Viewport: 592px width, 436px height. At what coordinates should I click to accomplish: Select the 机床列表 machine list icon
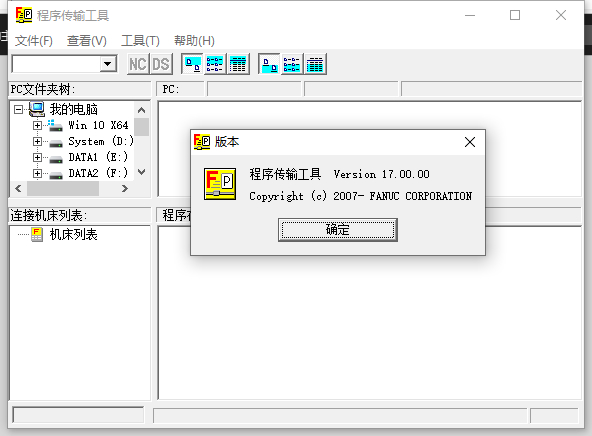[x=37, y=234]
